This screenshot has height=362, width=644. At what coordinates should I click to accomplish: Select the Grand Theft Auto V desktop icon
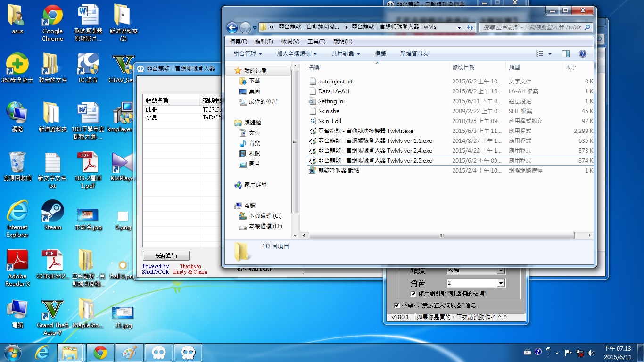coord(52,317)
